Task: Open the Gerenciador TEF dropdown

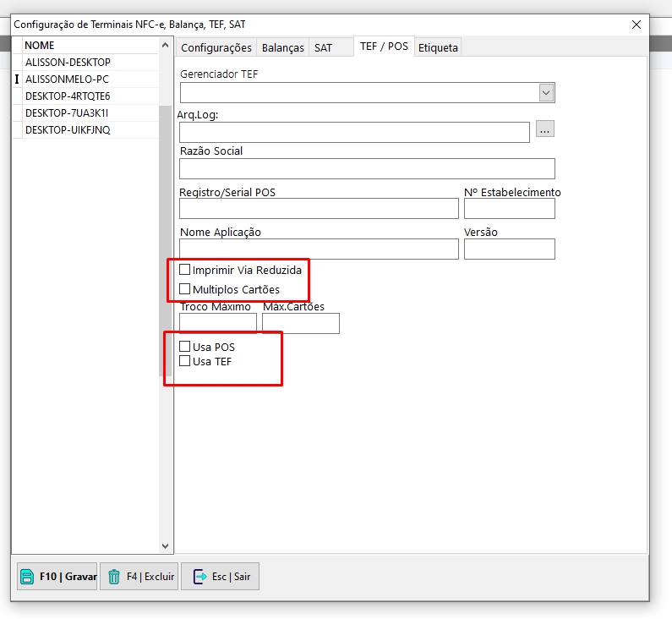Action: click(546, 92)
